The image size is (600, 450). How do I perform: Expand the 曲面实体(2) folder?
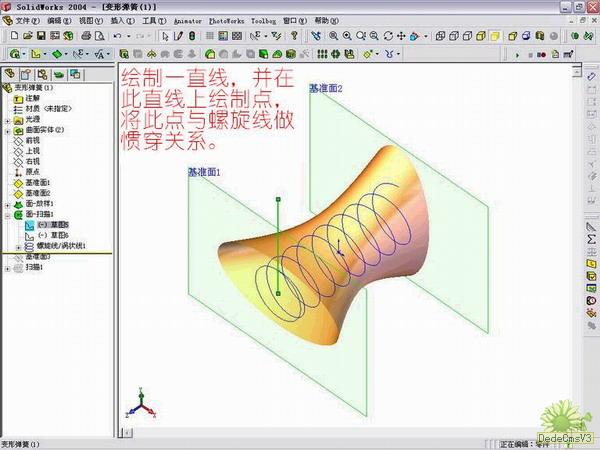[8, 130]
